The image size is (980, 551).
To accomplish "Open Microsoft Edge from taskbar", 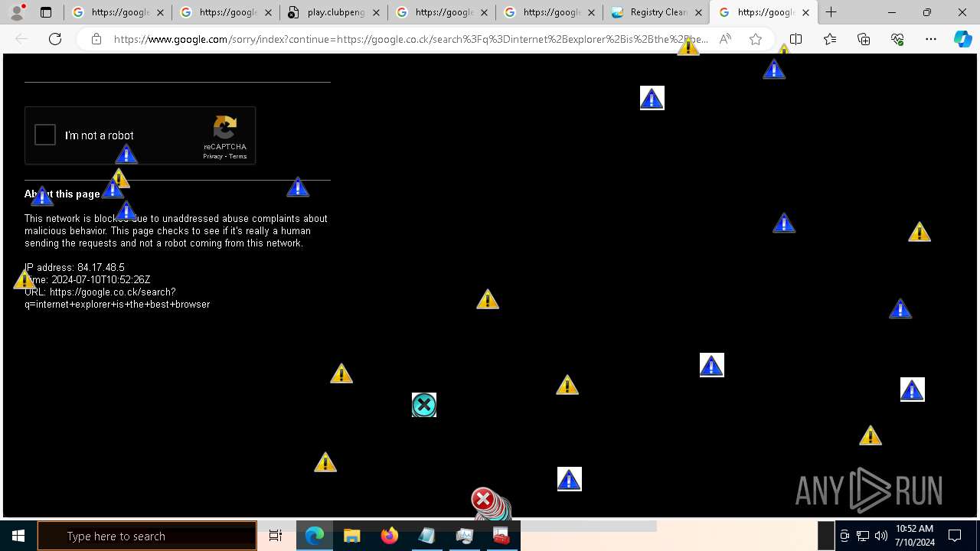I will point(315,536).
